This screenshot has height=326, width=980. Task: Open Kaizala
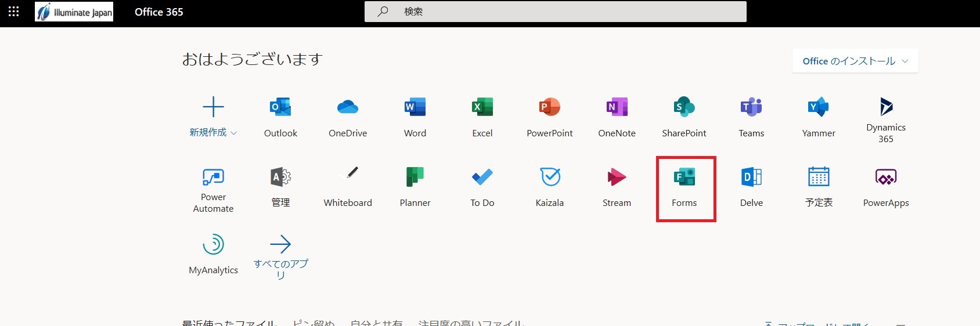(550, 187)
